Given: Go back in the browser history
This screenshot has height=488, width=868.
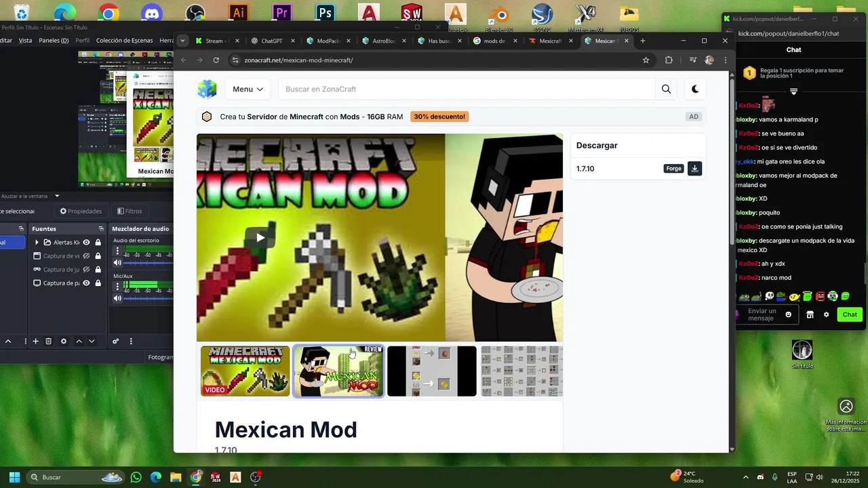Looking at the screenshot, I should coord(183,60).
